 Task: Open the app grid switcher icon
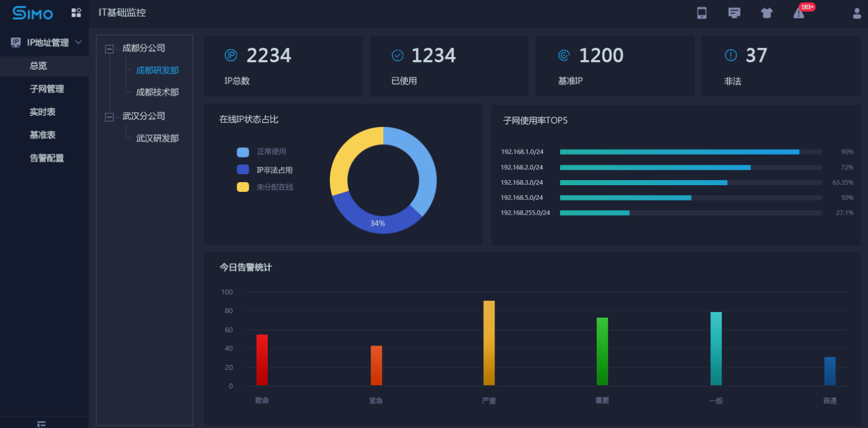click(x=76, y=13)
